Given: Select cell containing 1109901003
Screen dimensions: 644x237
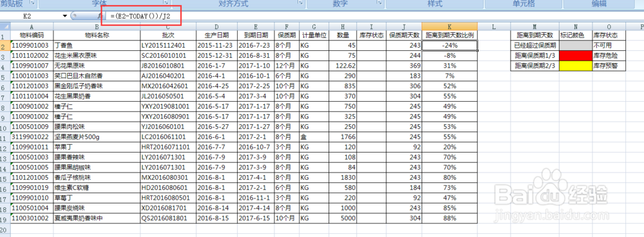Looking at the screenshot, I should [32, 45].
